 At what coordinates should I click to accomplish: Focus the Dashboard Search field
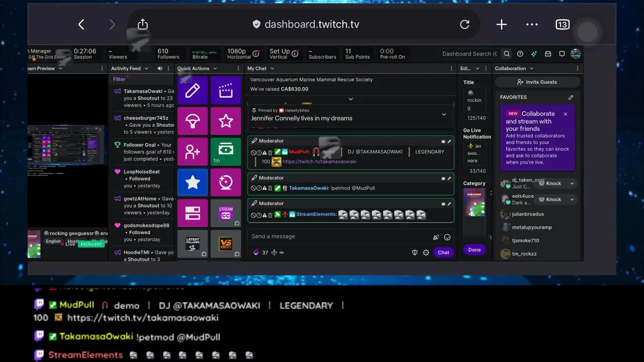click(470, 54)
